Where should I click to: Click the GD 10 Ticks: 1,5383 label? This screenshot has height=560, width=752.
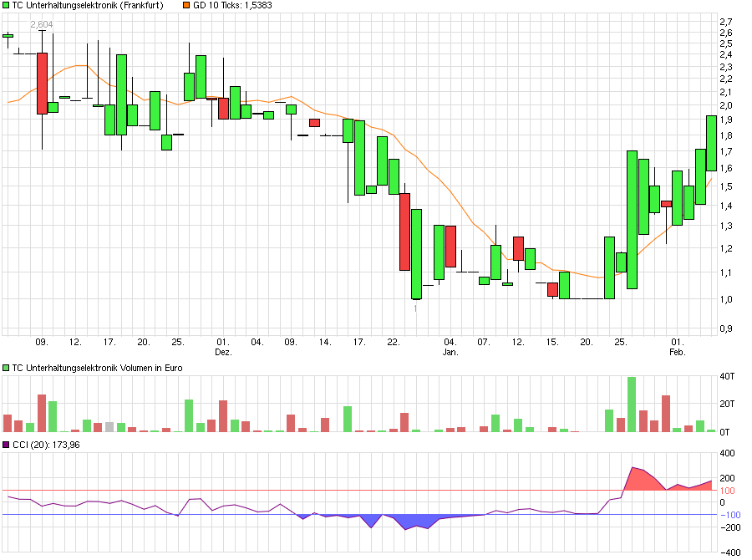point(234,7)
